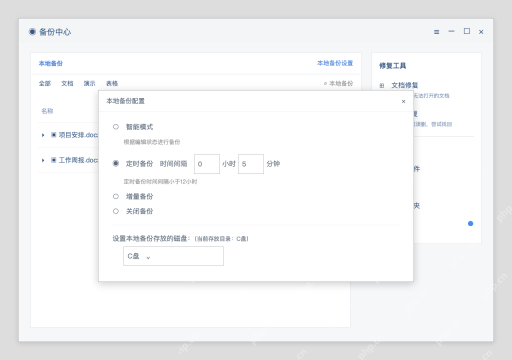Viewport: 512px width, 360px height.
Task: Click the search icon beside 本地备份
Action: point(325,84)
